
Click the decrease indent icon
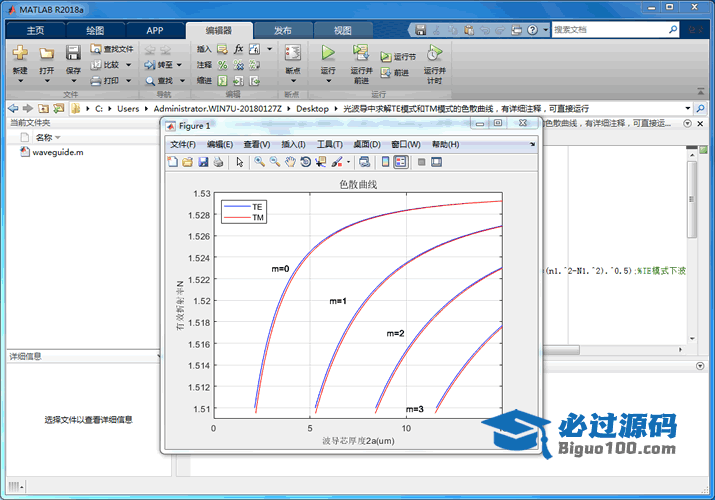click(x=254, y=81)
